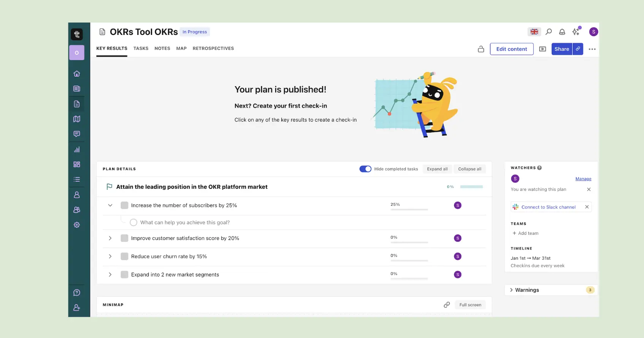Collapse the 'Increase the number of subscribers' row
This screenshot has height=338, width=644.
point(110,205)
